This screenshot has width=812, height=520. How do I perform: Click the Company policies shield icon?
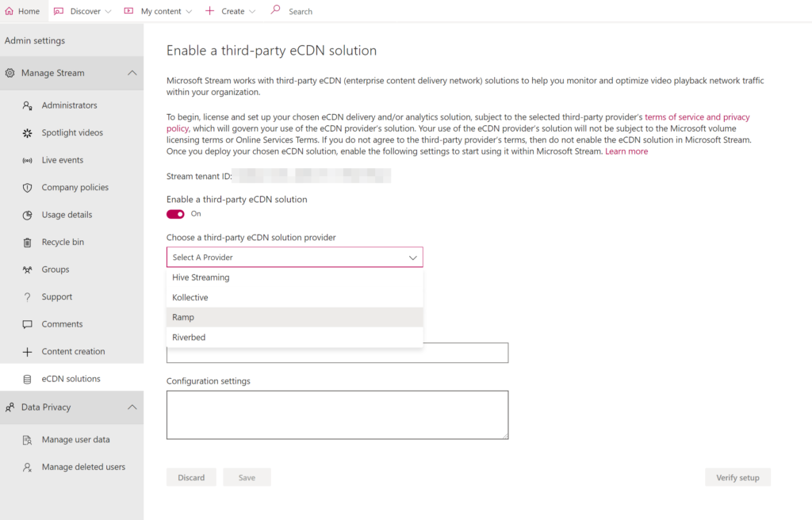[28, 188]
